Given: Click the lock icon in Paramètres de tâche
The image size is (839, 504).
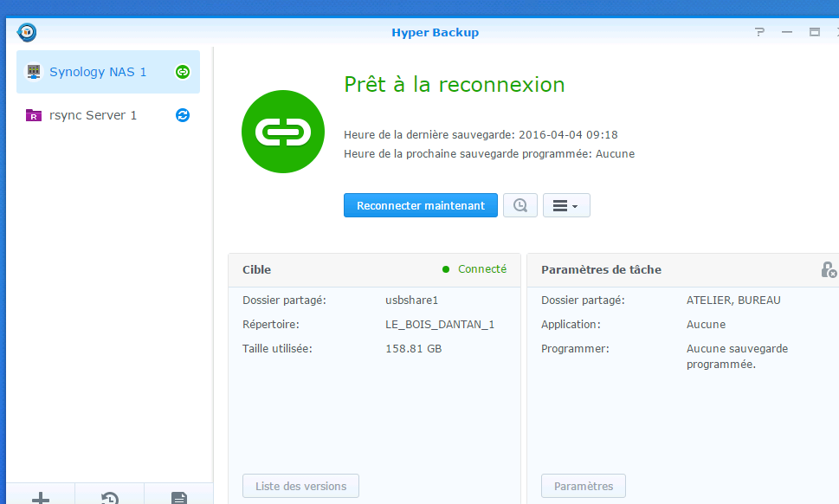Looking at the screenshot, I should pos(829,269).
